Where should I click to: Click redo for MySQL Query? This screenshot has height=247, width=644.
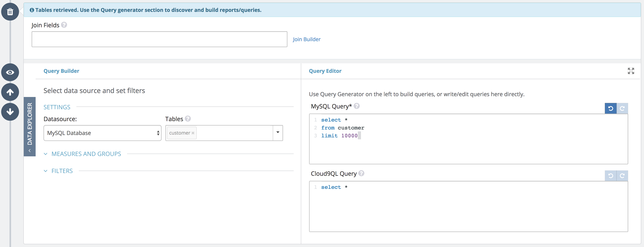tap(622, 108)
